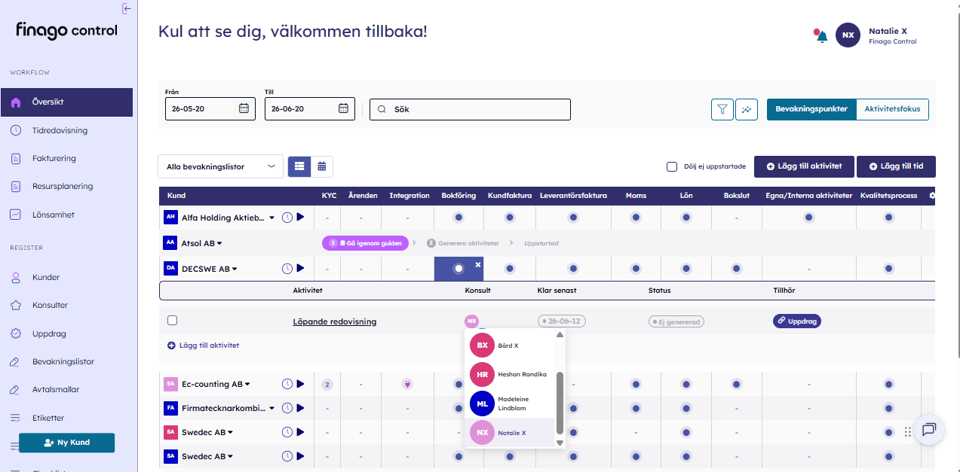The height and width of the screenshot is (472, 960).
Task: Click Alfa Holding Moms status dot
Action: click(636, 217)
